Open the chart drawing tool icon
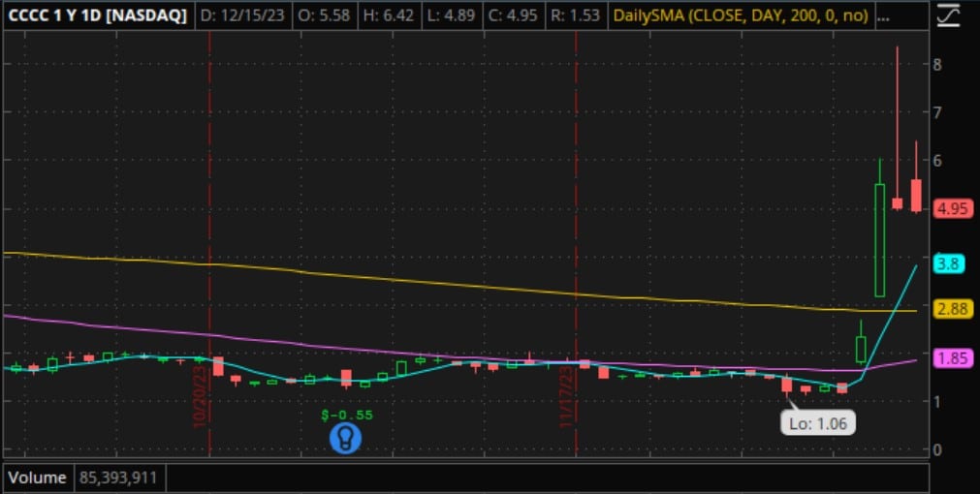980x494 pixels. coord(948,15)
